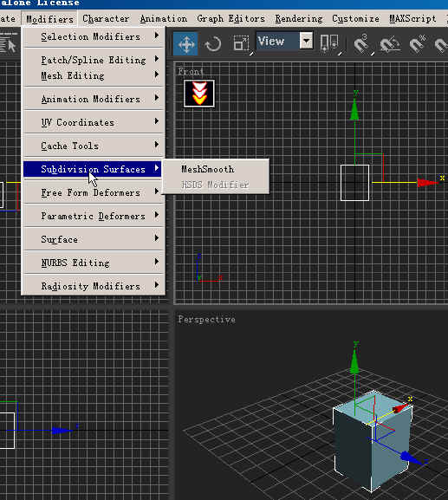Viewport: 448px width, 500px height.
Task: Choose MeshSmooth from the submenu
Action: tap(216, 169)
